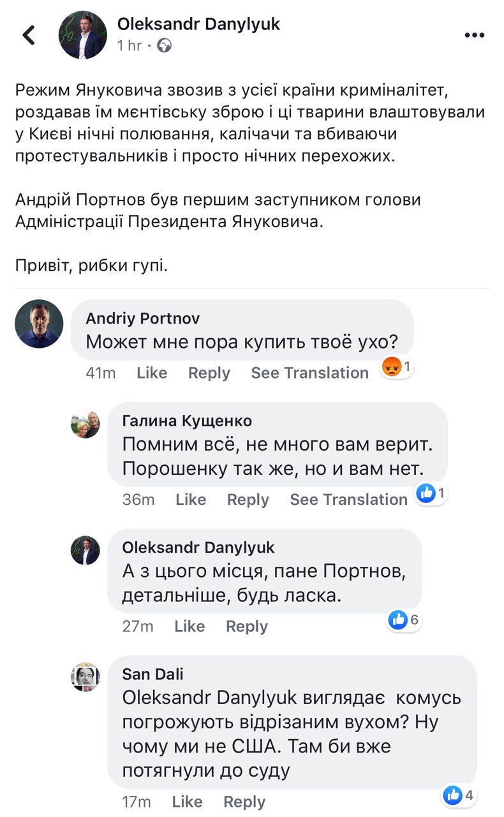The width and height of the screenshot is (504, 817).
Task: Open Галина Кущенко's avatar picture
Action: pyautogui.click(x=85, y=424)
